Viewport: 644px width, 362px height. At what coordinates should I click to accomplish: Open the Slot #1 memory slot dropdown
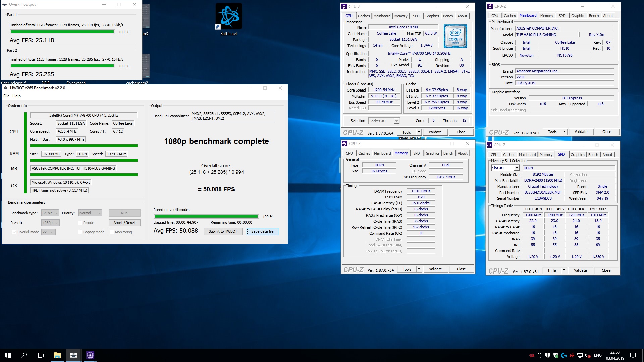(505, 168)
